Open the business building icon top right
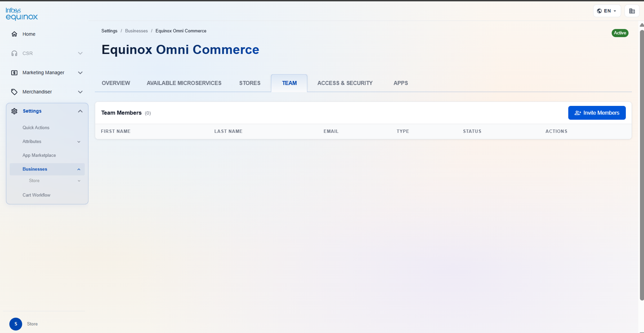 [632, 11]
